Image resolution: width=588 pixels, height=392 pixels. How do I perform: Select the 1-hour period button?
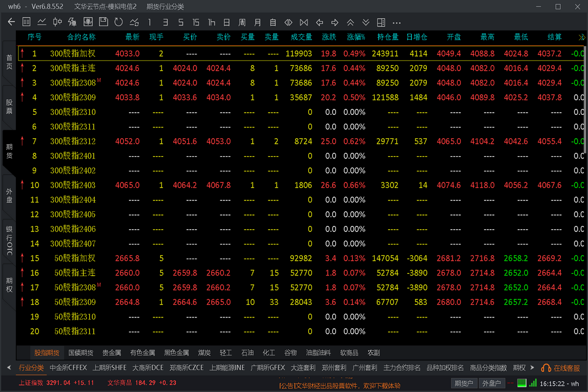click(x=211, y=22)
